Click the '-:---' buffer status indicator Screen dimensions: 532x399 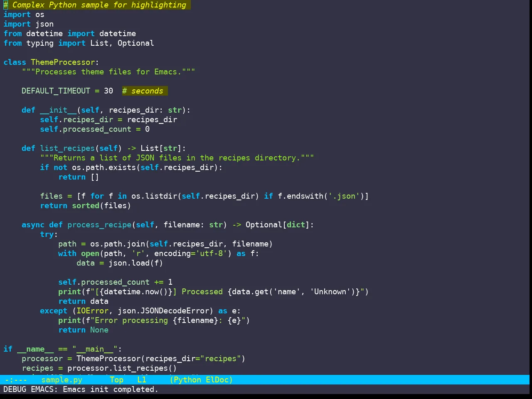click(16, 379)
